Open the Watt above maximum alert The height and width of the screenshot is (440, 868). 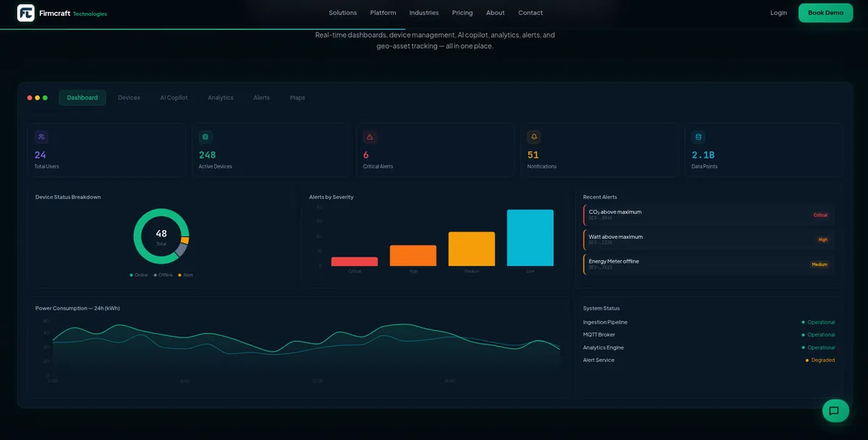click(708, 240)
